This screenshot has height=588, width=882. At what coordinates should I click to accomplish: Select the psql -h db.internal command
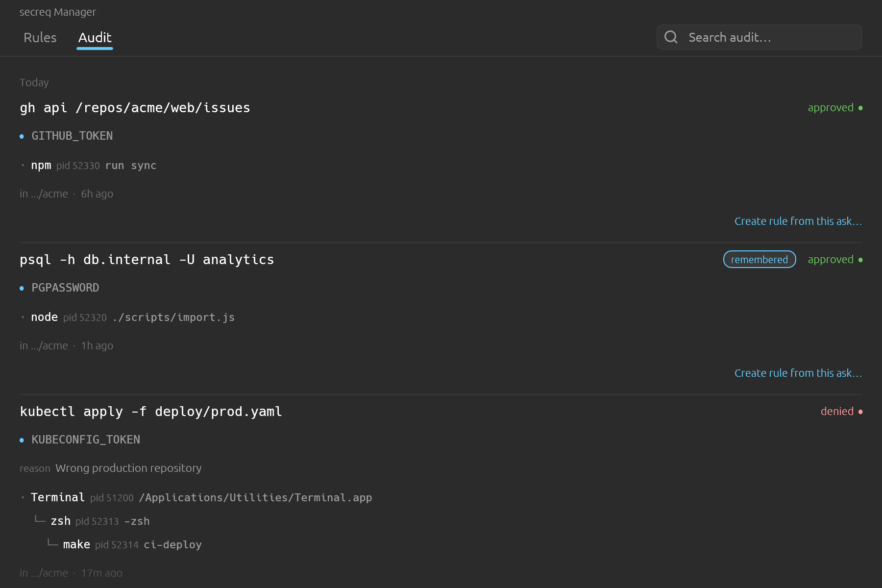click(147, 260)
